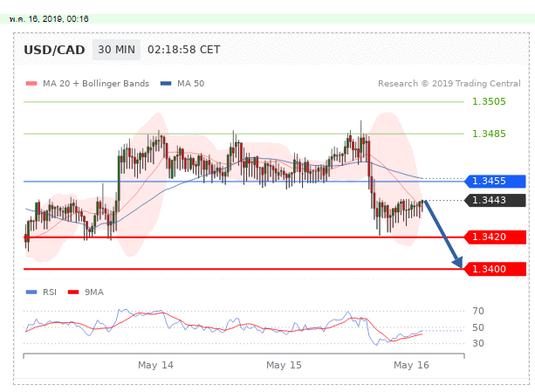Click the 1.3400 support price tag
The width and height of the screenshot is (535, 392).
coord(495,269)
